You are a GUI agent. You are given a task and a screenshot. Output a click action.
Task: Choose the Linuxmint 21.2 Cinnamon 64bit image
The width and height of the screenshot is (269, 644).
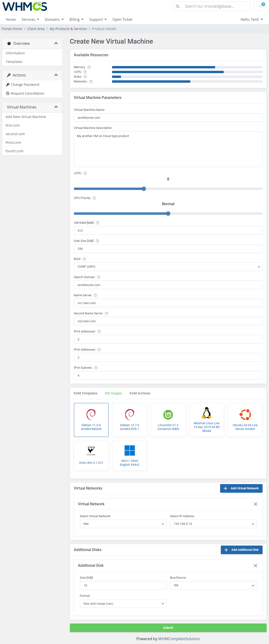(x=168, y=420)
